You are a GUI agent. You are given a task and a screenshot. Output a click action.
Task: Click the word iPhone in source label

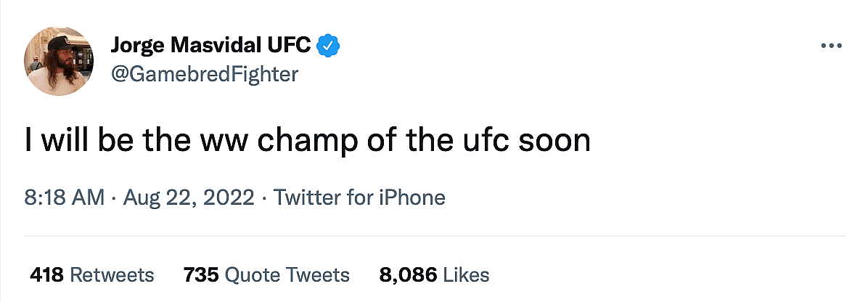pos(412,197)
